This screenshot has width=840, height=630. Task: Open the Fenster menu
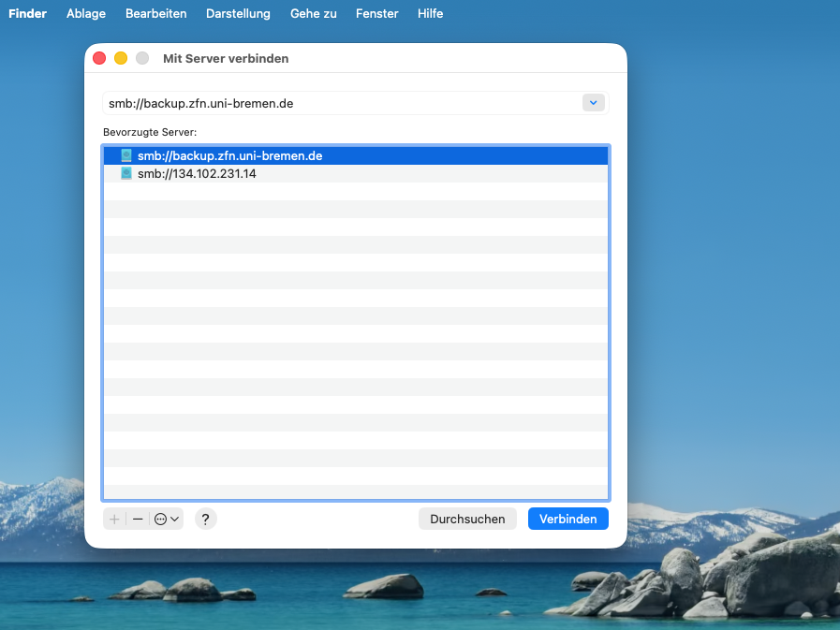pos(377,14)
